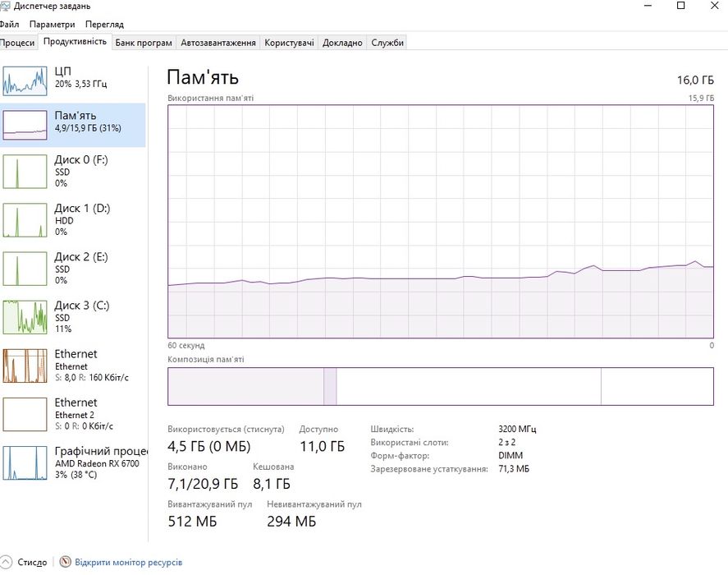
Task: Select the first Ethernet adapter graph
Action: 25,366
